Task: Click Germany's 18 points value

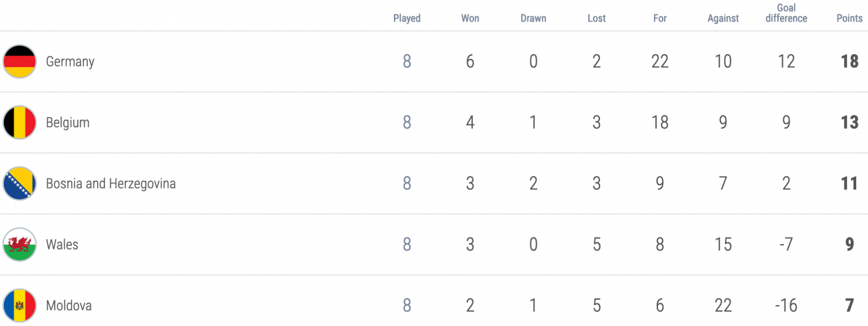Action: (850, 62)
